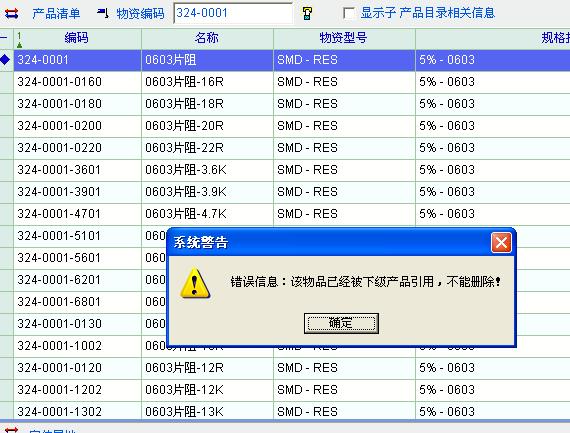The width and height of the screenshot is (570, 433).
Task: Click the red-blue arrows icon beside 产品清单
Action: tap(11, 13)
